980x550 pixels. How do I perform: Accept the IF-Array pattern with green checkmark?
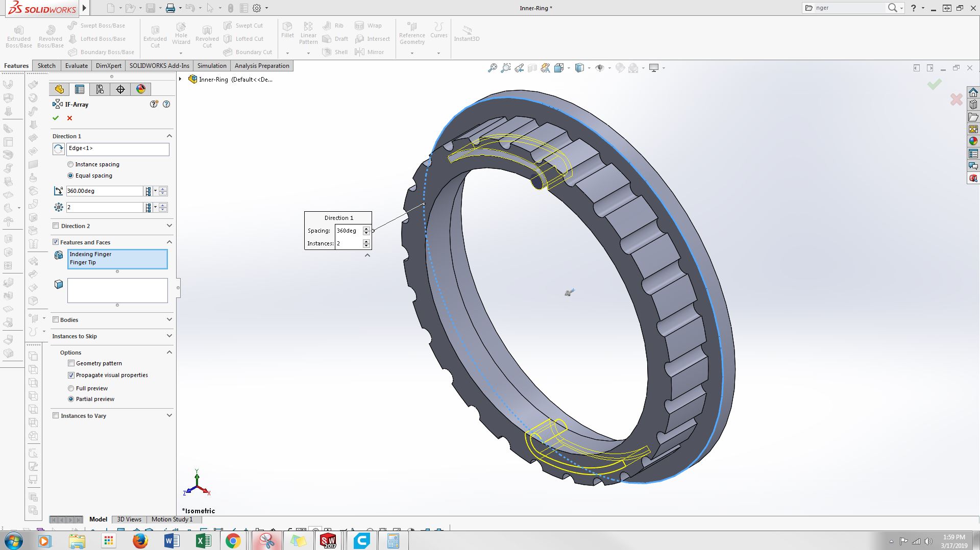(x=56, y=118)
